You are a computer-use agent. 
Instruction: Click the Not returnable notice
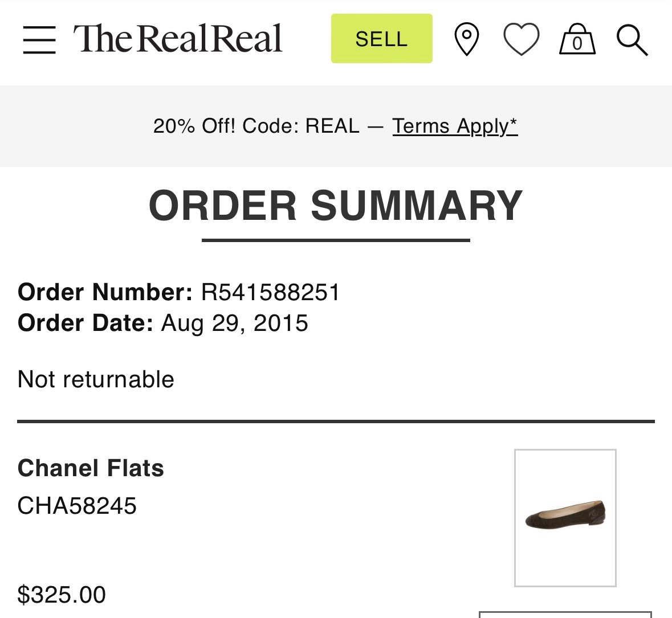96,379
